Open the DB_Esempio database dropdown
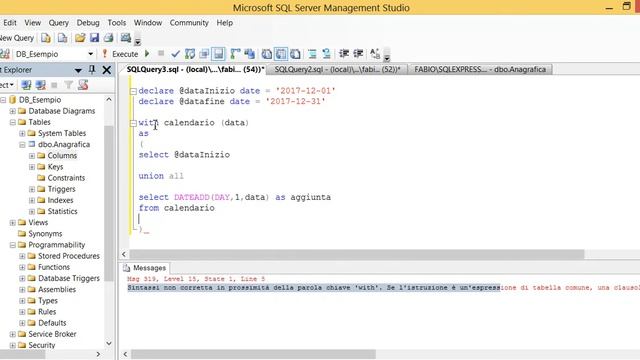 [90, 54]
